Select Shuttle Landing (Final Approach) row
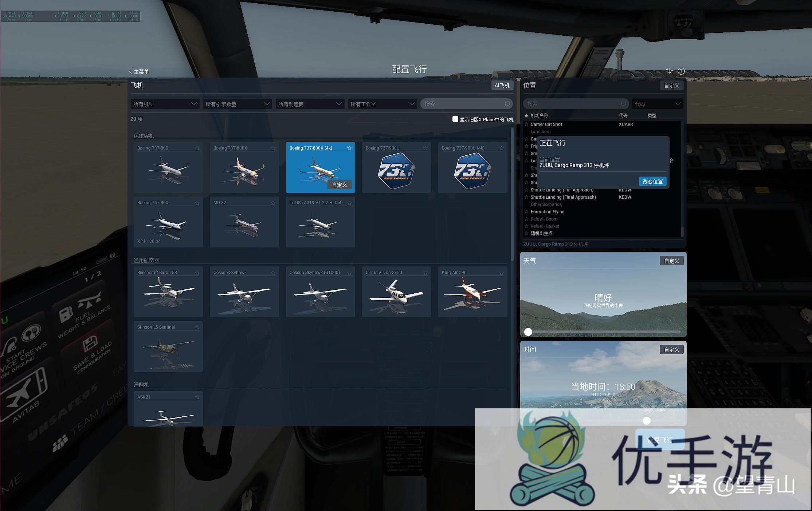812x511 pixels. [x=602, y=197]
